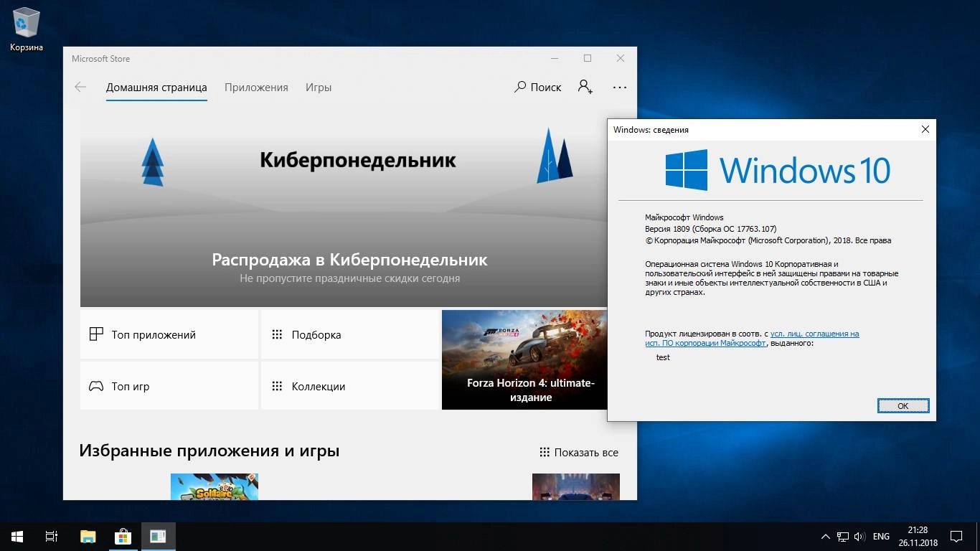Image resolution: width=980 pixels, height=551 pixels.
Task: Open the Коллекции tile
Action: pos(350,386)
